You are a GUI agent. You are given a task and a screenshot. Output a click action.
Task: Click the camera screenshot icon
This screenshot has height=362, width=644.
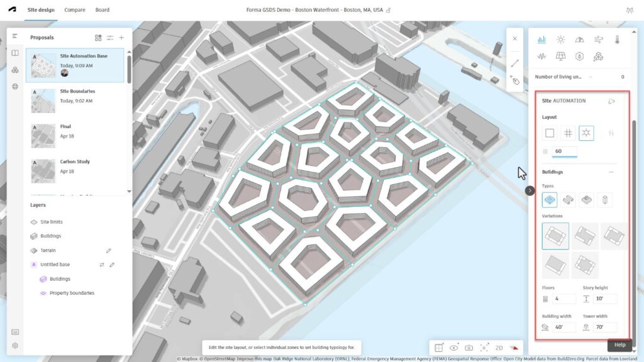(x=469, y=348)
